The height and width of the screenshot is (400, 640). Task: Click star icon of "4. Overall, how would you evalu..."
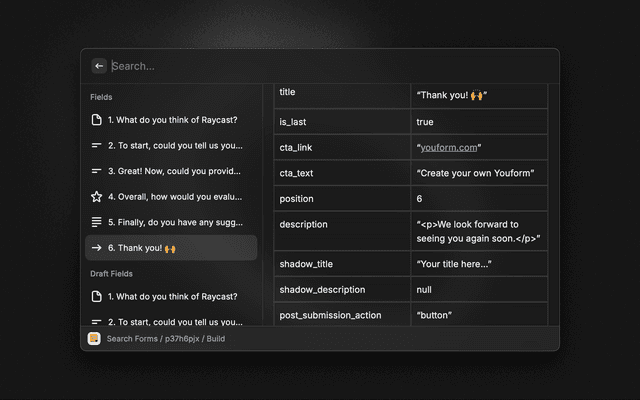[x=97, y=197]
